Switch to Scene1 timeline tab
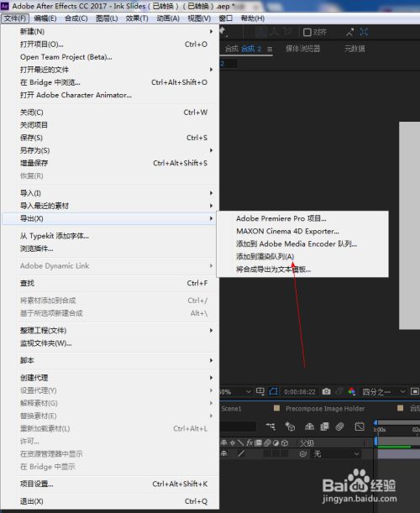 [231, 409]
